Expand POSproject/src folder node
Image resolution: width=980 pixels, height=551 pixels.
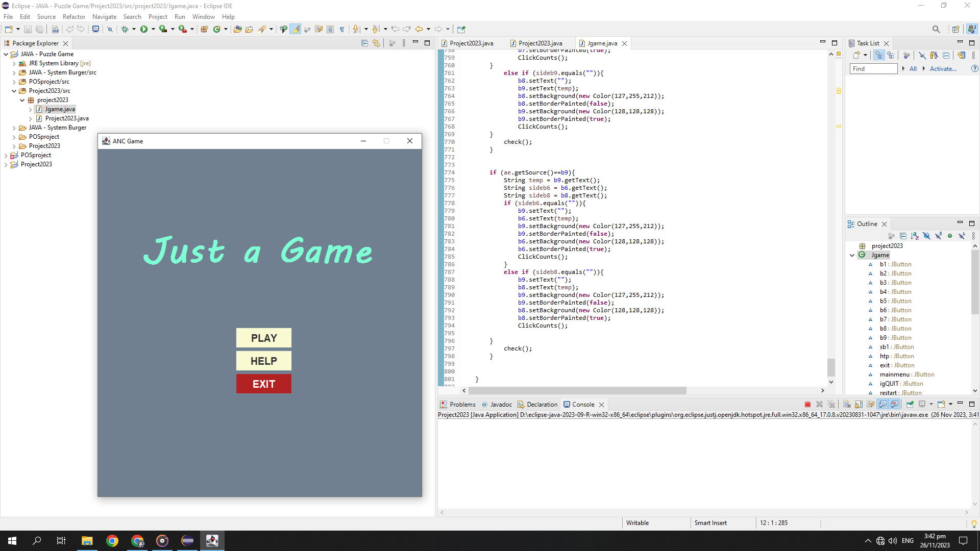(x=14, y=82)
